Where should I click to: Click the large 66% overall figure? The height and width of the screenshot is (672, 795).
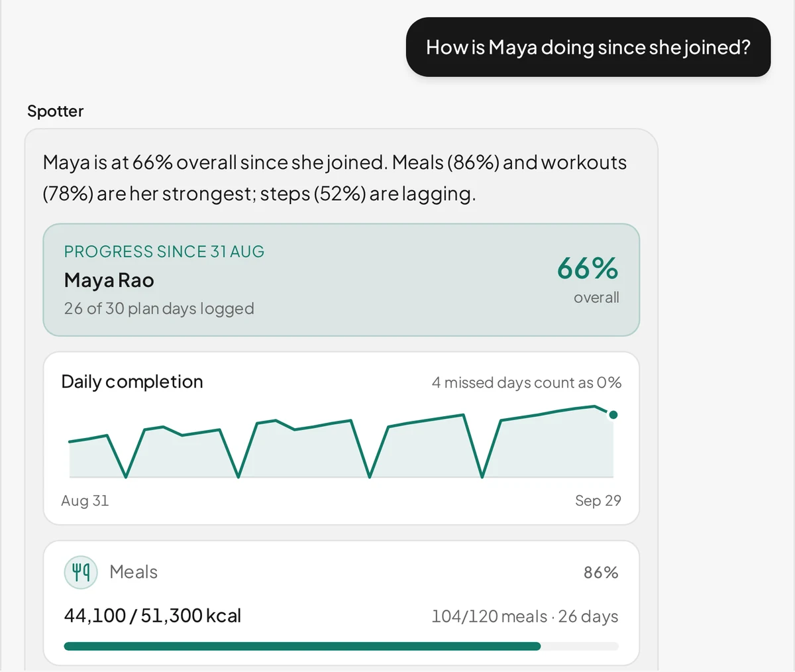click(x=588, y=268)
